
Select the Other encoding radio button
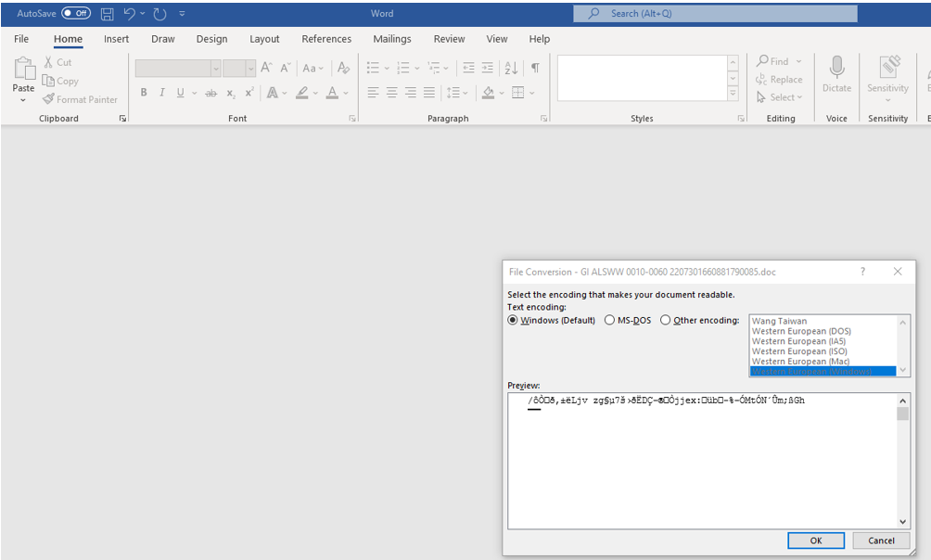[x=665, y=321]
